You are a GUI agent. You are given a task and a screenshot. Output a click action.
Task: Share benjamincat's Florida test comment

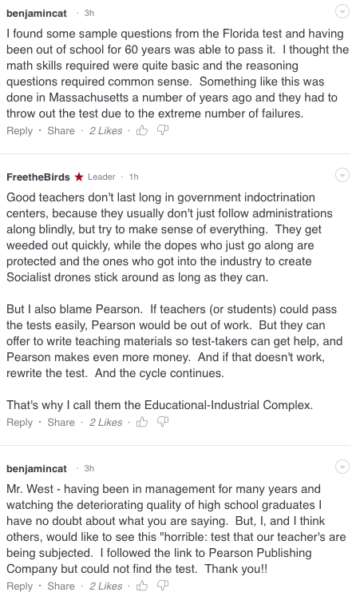click(61, 131)
